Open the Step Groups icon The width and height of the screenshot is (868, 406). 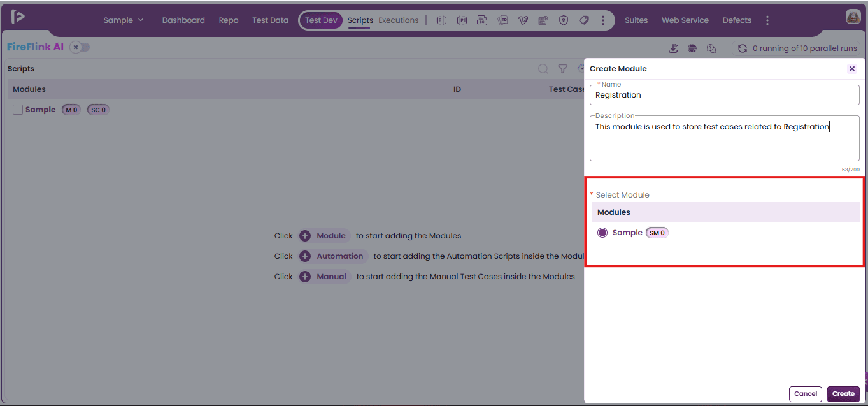coord(482,20)
